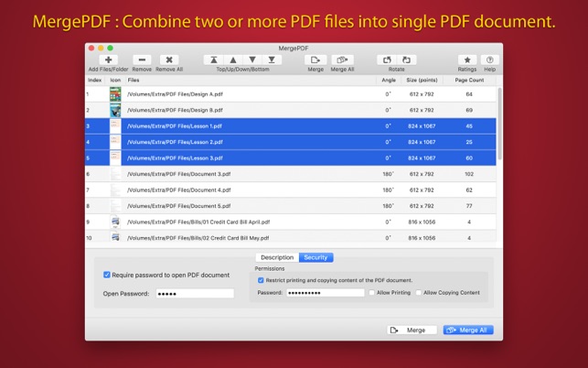Click the file list vertical scrollbar
The height and width of the screenshot is (368, 588).
point(499,124)
